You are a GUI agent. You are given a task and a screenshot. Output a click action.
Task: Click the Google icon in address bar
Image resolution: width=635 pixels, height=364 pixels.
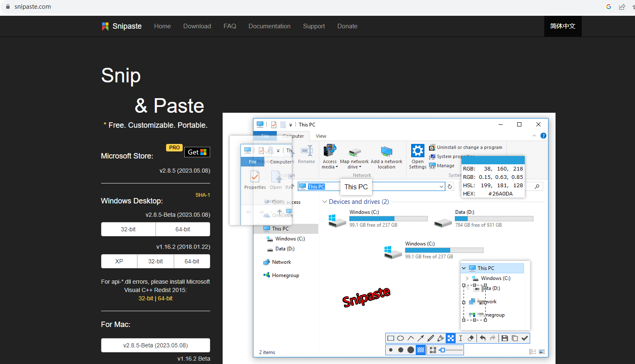click(x=609, y=7)
